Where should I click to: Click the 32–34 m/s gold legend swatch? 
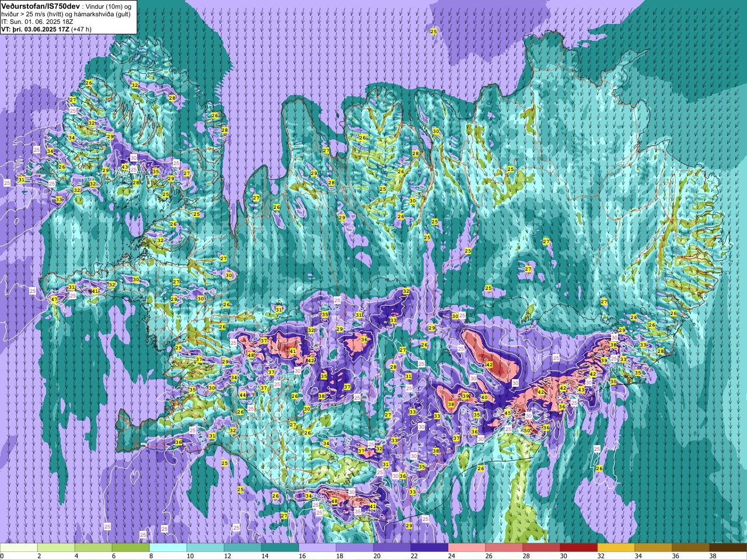[x=616, y=548]
